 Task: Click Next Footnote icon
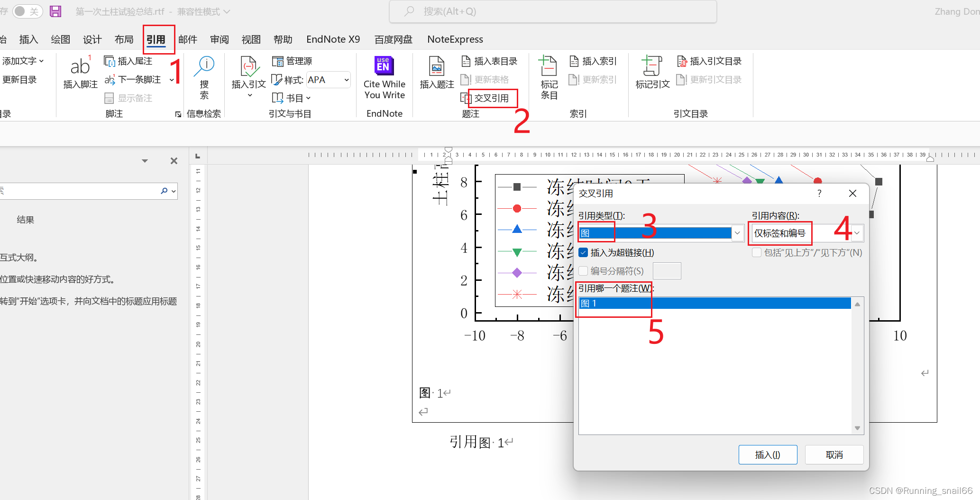coord(110,80)
